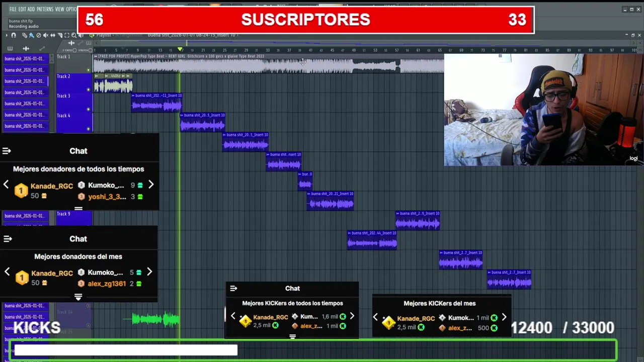Open the ADD menu
This screenshot has height=362, width=644.
click(x=31, y=10)
